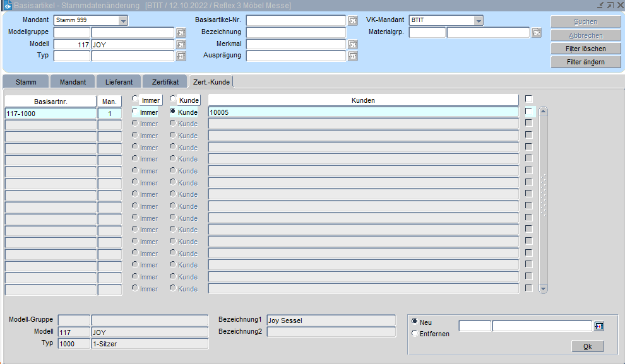Switch to the Lieferant tab
The image size is (625, 364).
coord(119,82)
